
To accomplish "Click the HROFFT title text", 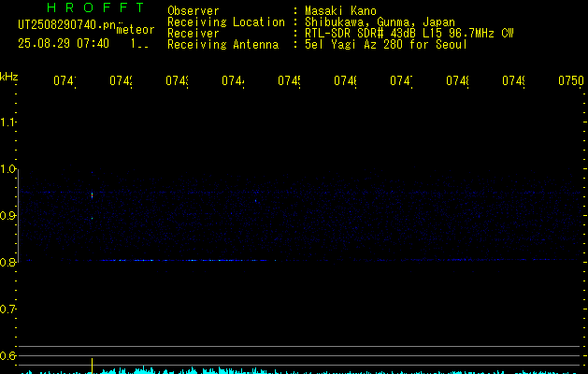I will (95, 7).
